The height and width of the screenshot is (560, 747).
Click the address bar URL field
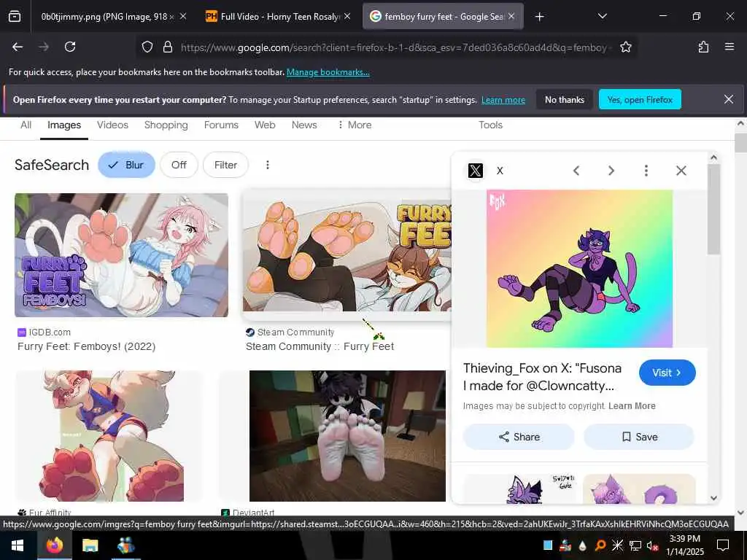pyautogui.click(x=394, y=47)
